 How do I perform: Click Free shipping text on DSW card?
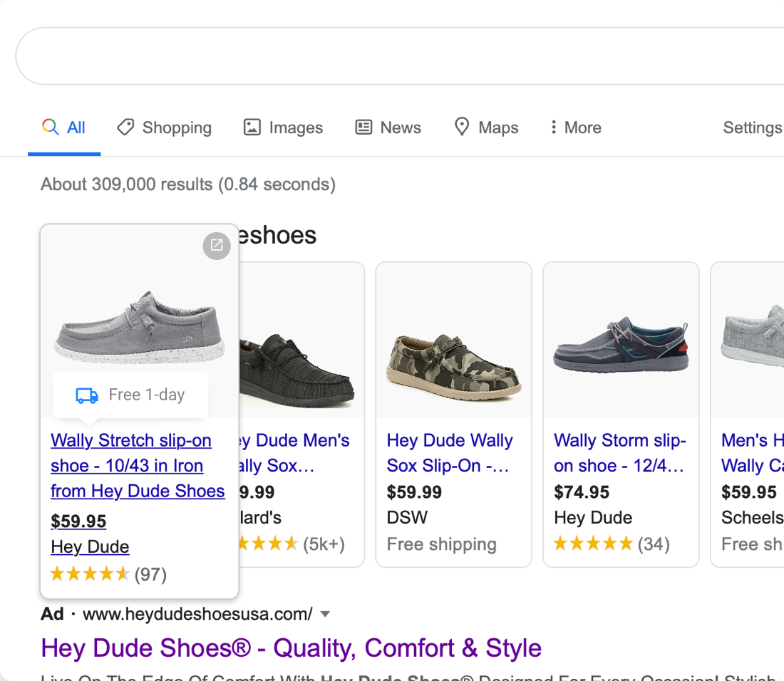pyautogui.click(x=441, y=544)
